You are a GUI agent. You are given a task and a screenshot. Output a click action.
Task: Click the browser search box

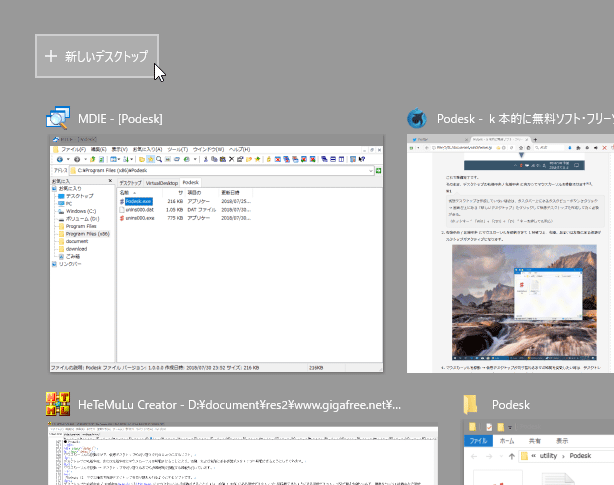pos(549,148)
